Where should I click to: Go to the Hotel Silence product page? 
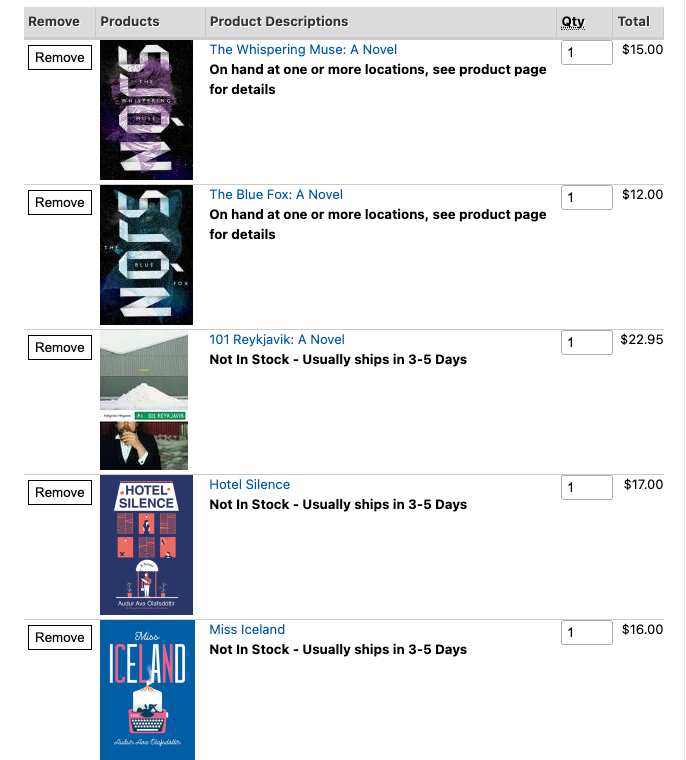[x=250, y=485]
